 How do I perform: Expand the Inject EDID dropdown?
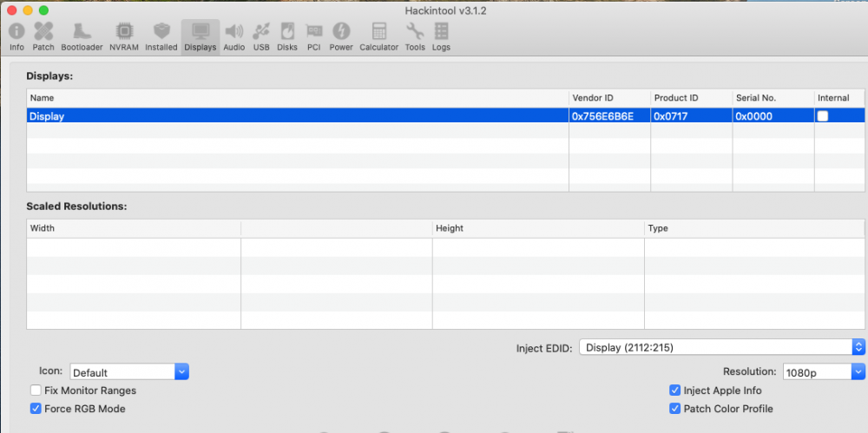point(721,347)
